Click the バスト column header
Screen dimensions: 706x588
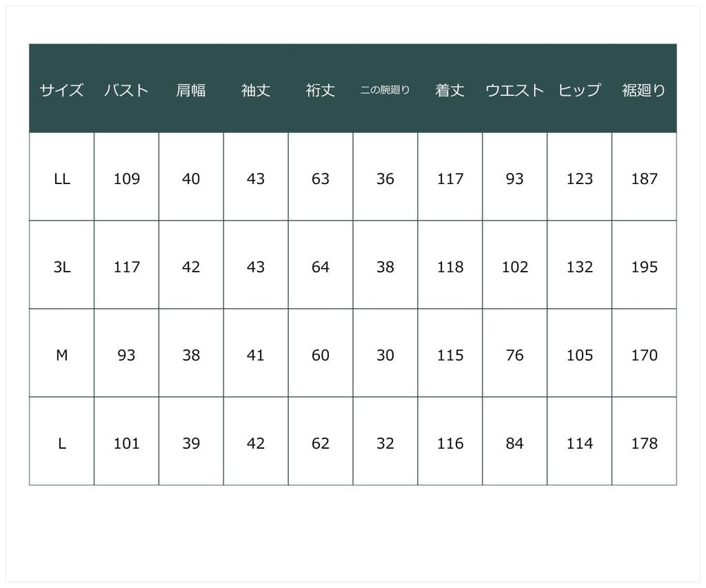[126, 90]
